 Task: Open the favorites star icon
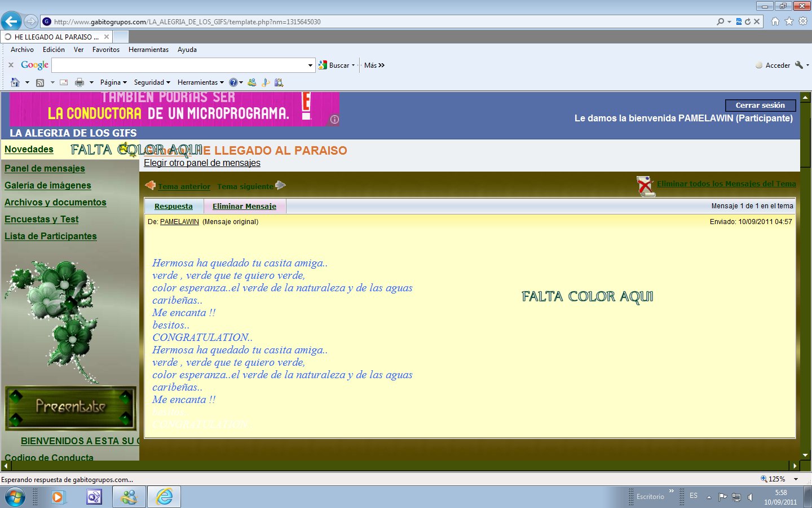[789, 21]
